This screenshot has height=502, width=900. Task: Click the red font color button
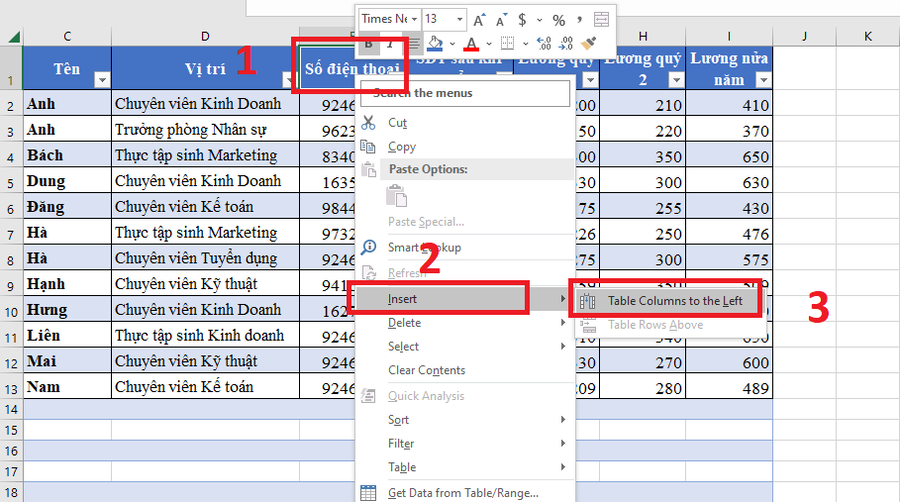click(471, 44)
